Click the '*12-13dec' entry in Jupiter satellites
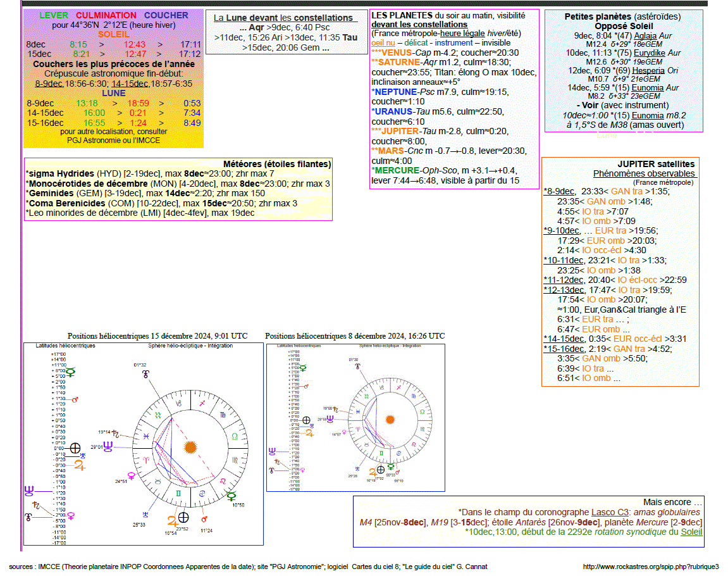728x576 pixels. point(564,291)
